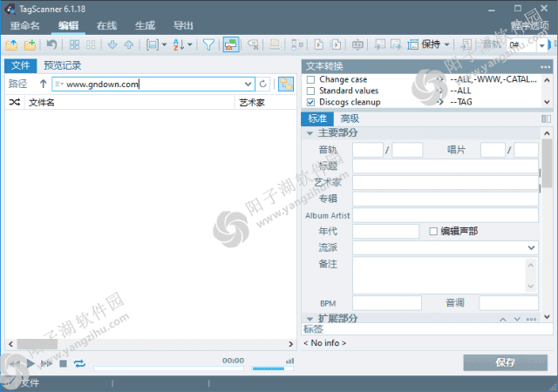Open the 0# track format dropdown
The height and width of the screenshot is (392, 558).
[x=542, y=45]
